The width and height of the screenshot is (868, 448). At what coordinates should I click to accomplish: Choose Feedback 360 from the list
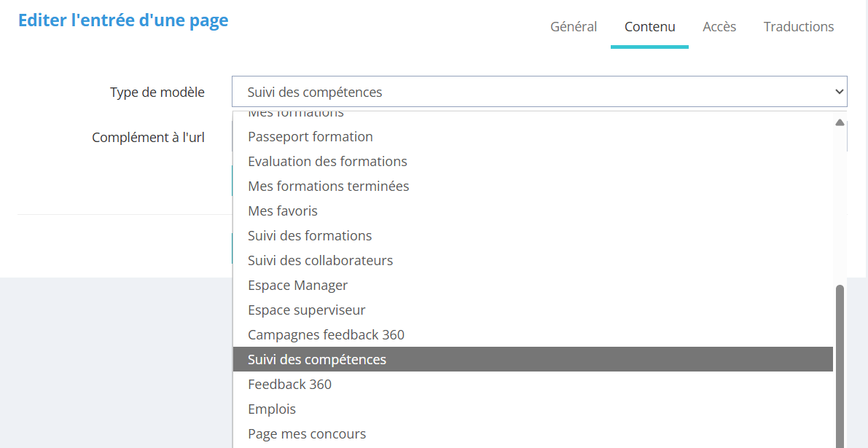tap(289, 385)
